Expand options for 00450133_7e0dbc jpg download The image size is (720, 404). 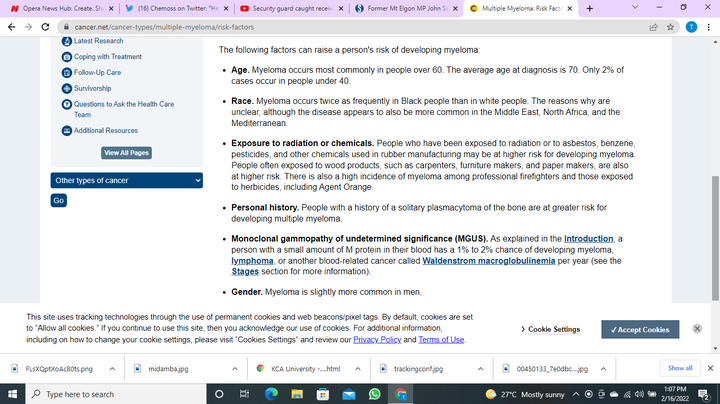pyautogui.click(x=603, y=369)
